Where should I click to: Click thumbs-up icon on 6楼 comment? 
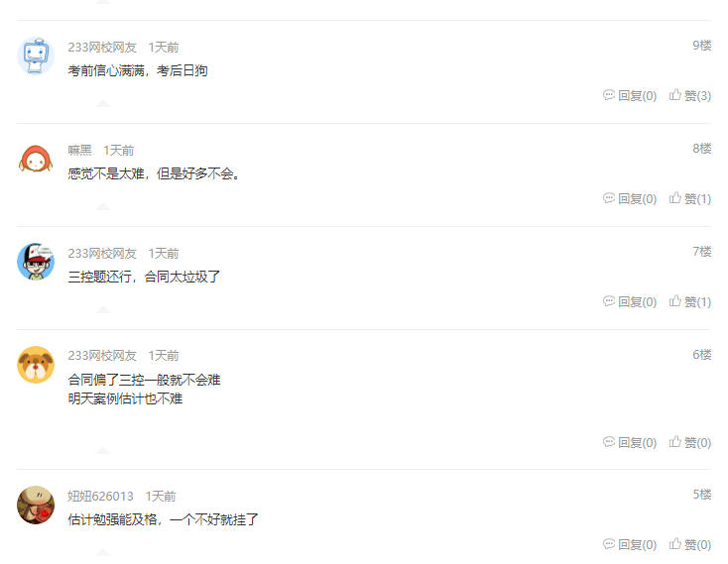(x=675, y=441)
